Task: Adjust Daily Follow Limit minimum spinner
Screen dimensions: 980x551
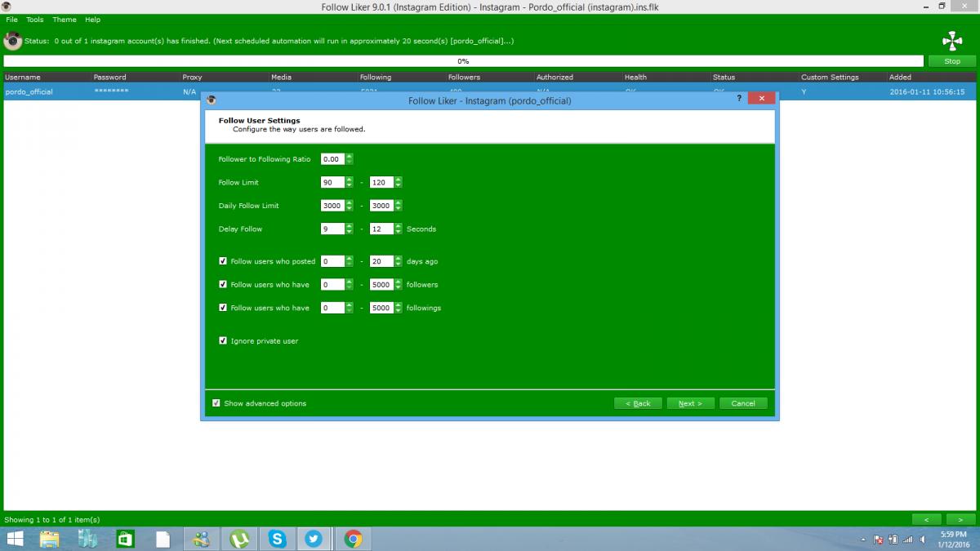Action: click(x=350, y=206)
